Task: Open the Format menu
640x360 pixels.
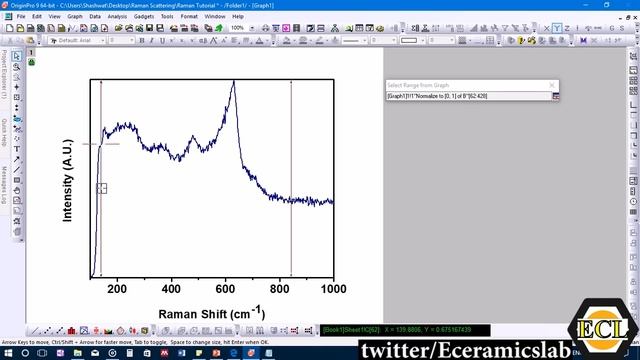Action: 189,17
